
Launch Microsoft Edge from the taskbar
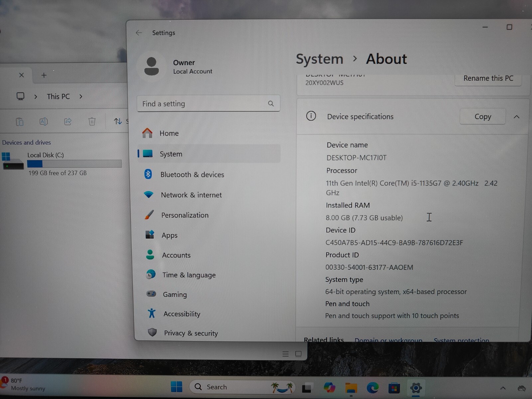(x=372, y=388)
